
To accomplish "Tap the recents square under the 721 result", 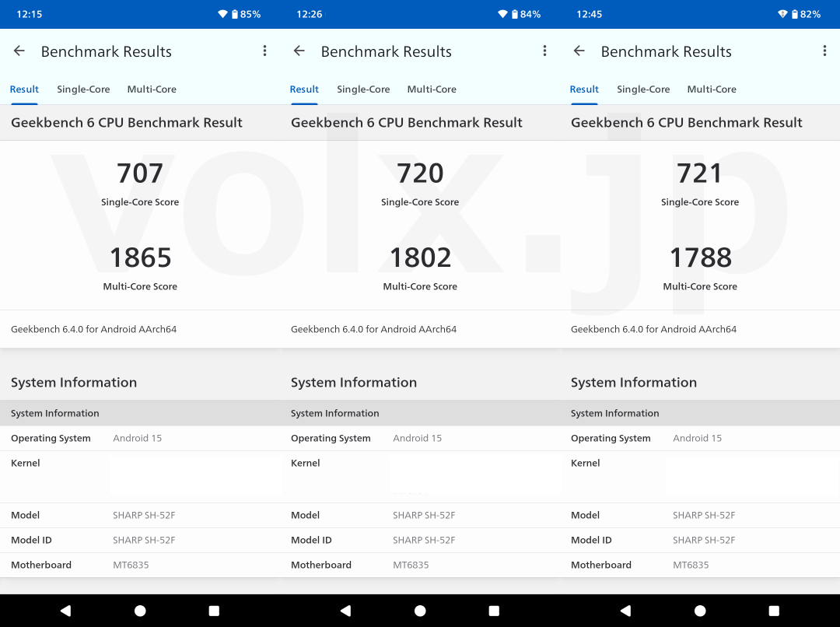I will 774,611.
